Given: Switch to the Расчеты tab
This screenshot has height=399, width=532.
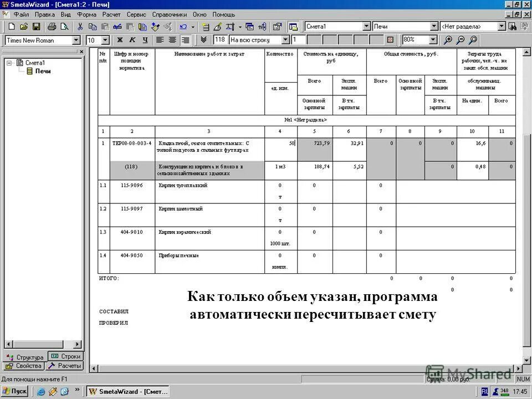Looking at the screenshot, I should (64, 366).
